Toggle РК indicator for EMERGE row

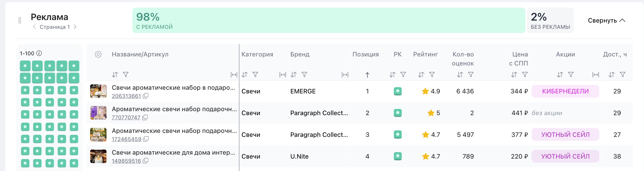pos(397,91)
